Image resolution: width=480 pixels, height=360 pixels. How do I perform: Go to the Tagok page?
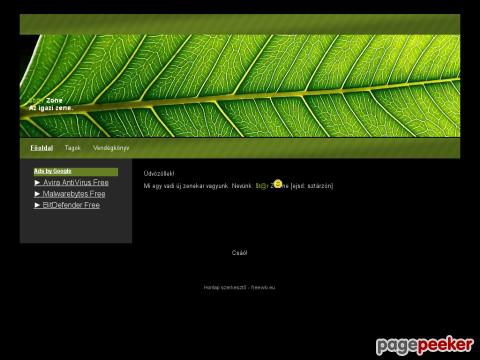click(x=72, y=148)
